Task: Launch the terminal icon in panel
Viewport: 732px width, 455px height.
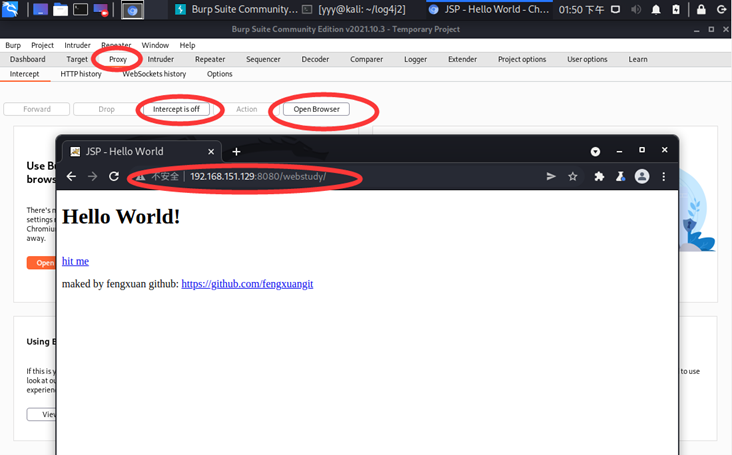Action: click(80, 9)
